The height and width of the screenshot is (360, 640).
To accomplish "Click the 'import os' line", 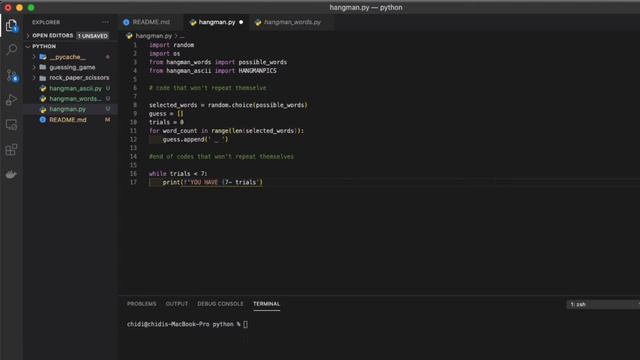I will pos(164,53).
